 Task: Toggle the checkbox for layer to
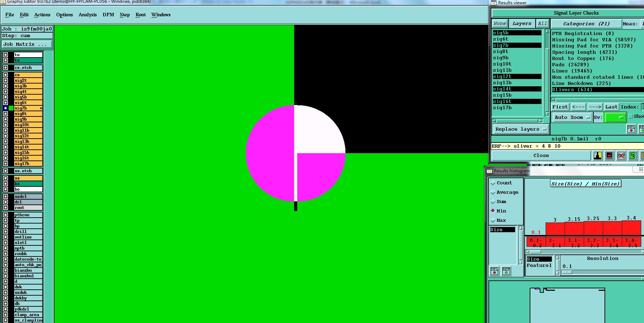pyautogui.click(x=6, y=55)
